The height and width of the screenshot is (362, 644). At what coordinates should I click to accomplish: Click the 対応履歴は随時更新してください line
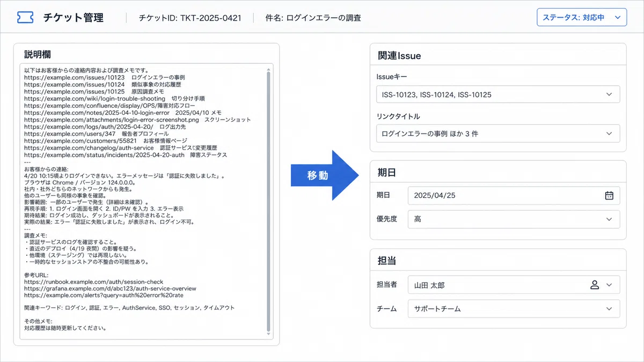pos(65,328)
